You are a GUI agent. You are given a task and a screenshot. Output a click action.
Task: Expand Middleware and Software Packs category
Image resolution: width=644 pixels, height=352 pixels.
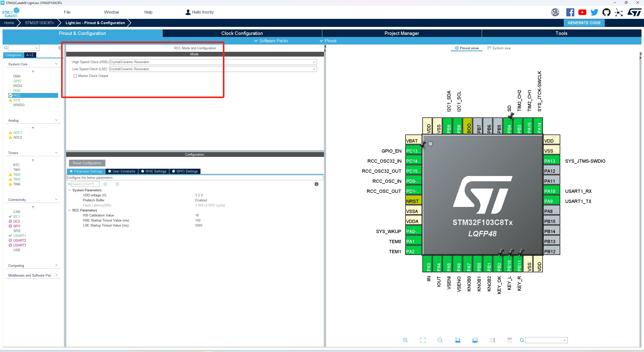(x=56, y=275)
